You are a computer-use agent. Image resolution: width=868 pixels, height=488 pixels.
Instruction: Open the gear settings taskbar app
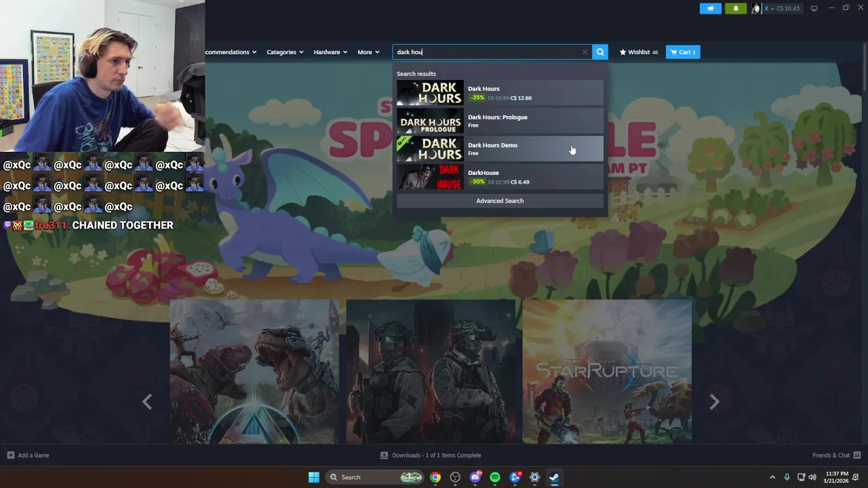pyautogui.click(x=534, y=477)
